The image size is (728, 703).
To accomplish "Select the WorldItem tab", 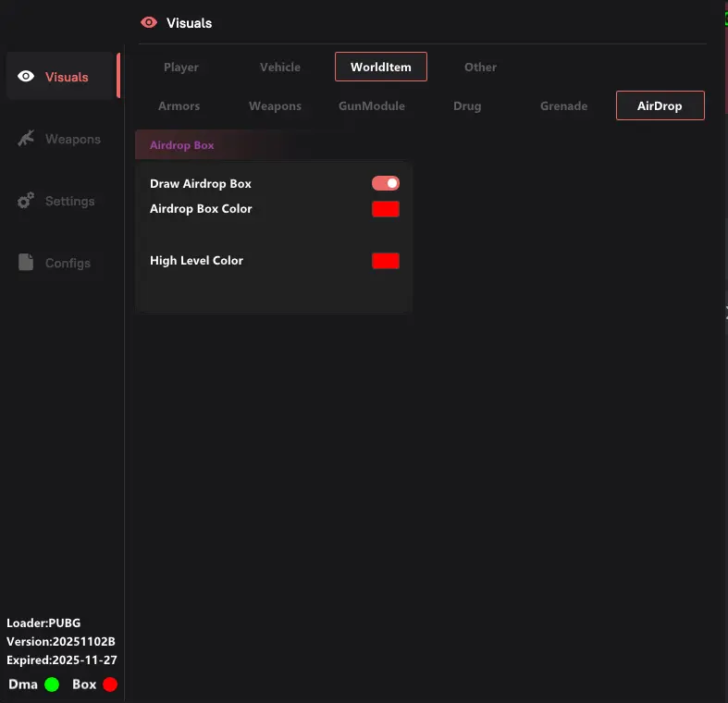I will click(x=380, y=67).
